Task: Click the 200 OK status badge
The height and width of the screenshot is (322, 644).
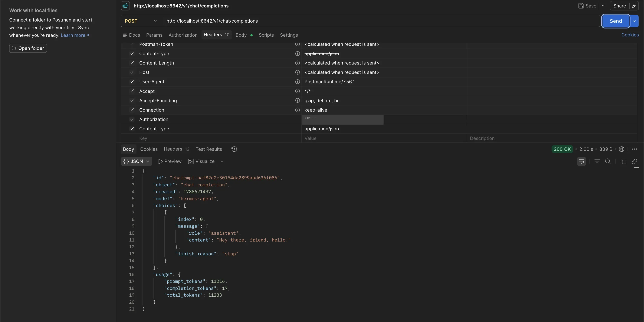Action: tap(562, 149)
